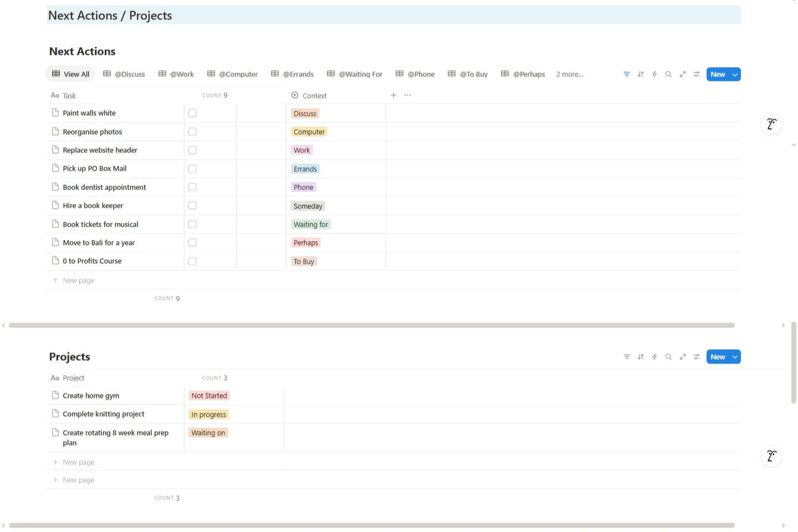
Task: Click the search icon in Projects toolbar
Action: [x=668, y=357]
